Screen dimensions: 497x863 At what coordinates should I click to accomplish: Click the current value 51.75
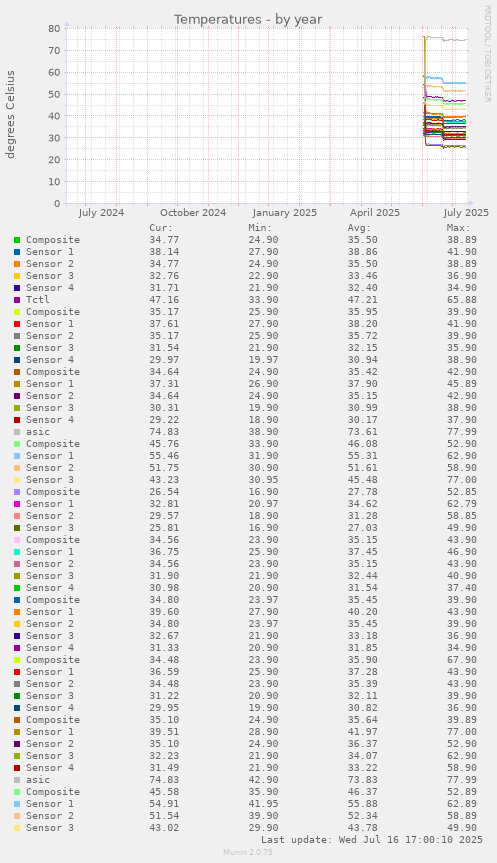(x=164, y=468)
